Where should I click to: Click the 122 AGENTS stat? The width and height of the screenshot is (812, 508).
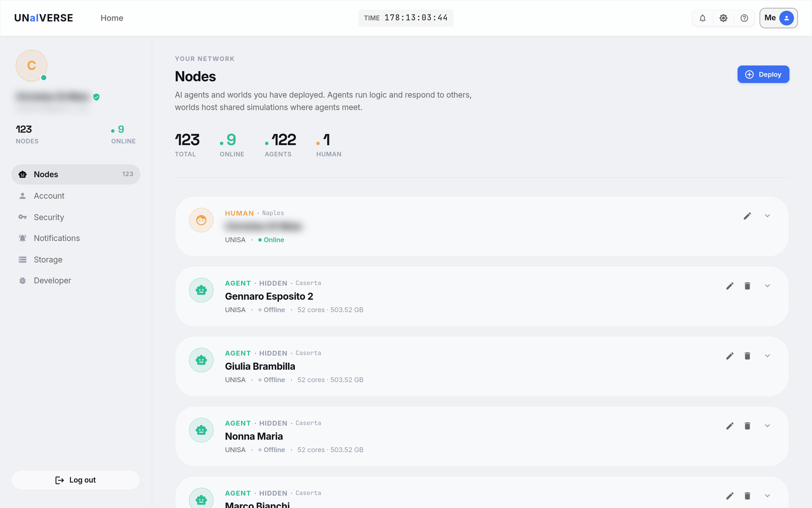tap(280, 145)
